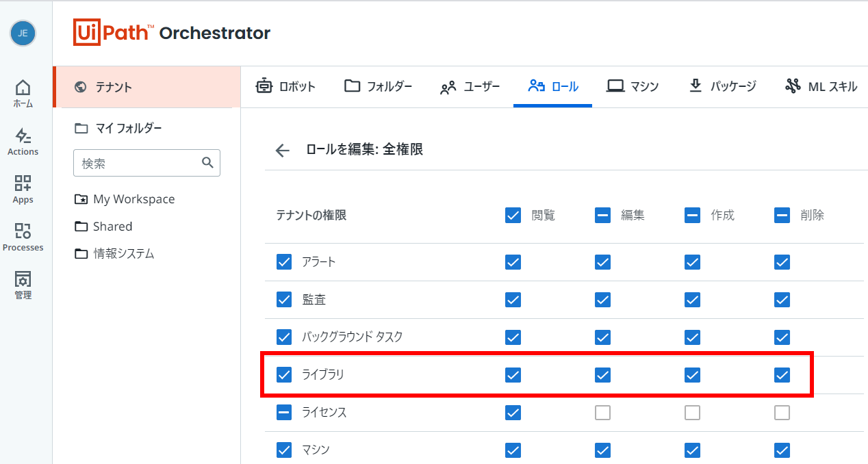Click the テナントの権限 column heading
This screenshot has height=464, width=868.
tap(311, 216)
